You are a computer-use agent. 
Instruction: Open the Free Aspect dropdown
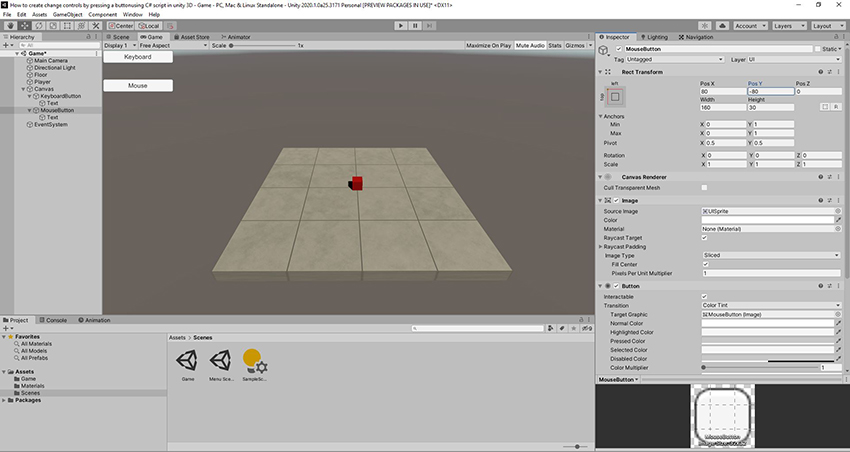(173, 46)
